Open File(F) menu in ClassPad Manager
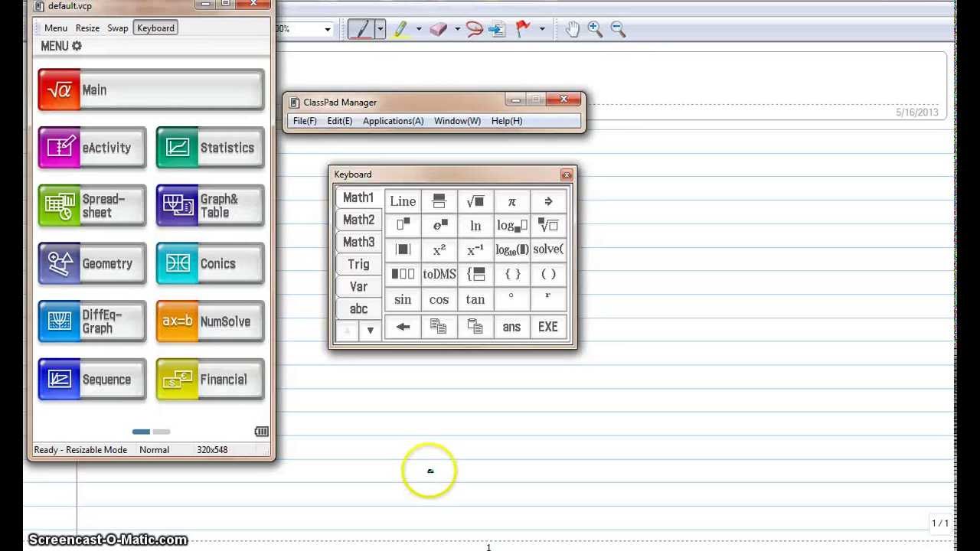 click(x=305, y=121)
